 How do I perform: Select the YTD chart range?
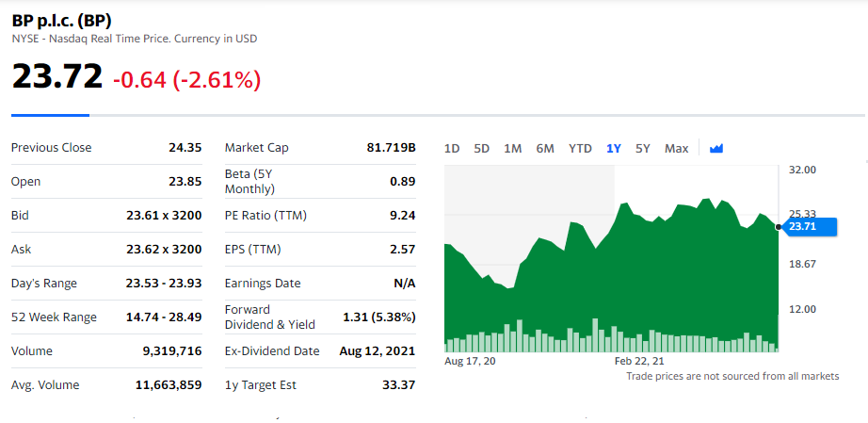[x=580, y=149]
